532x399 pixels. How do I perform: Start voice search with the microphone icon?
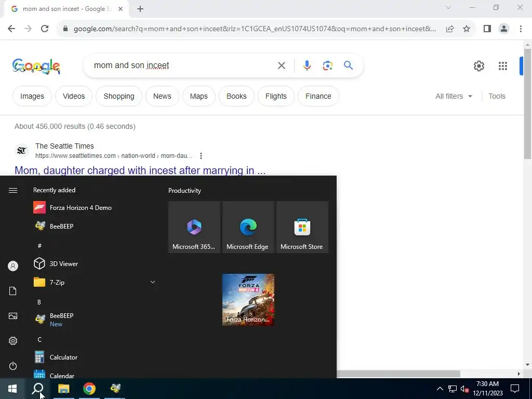(x=307, y=65)
